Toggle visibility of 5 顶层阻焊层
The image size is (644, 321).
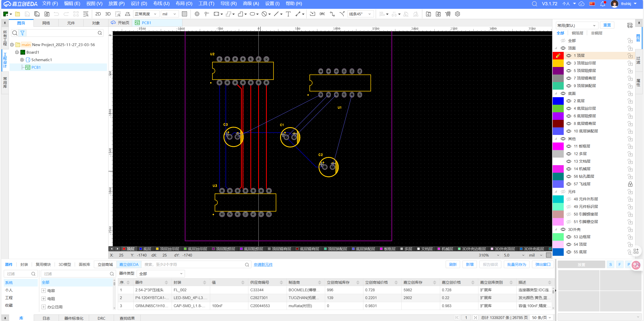569,71
